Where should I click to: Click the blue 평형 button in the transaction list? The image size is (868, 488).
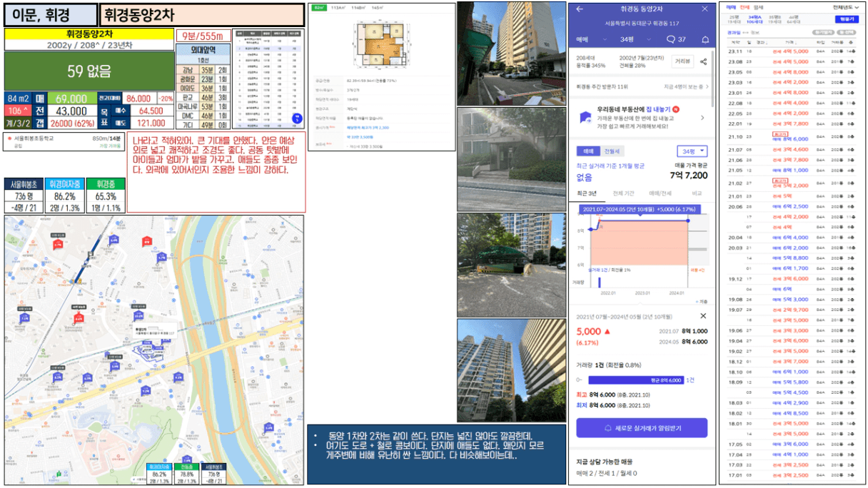[847, 19]
